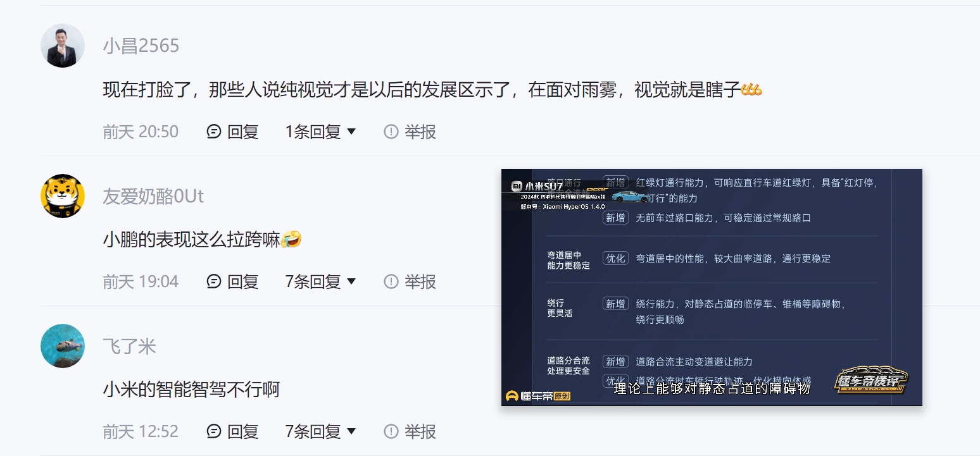Click the report icon on 小昌2565's comment

point(391,132)
